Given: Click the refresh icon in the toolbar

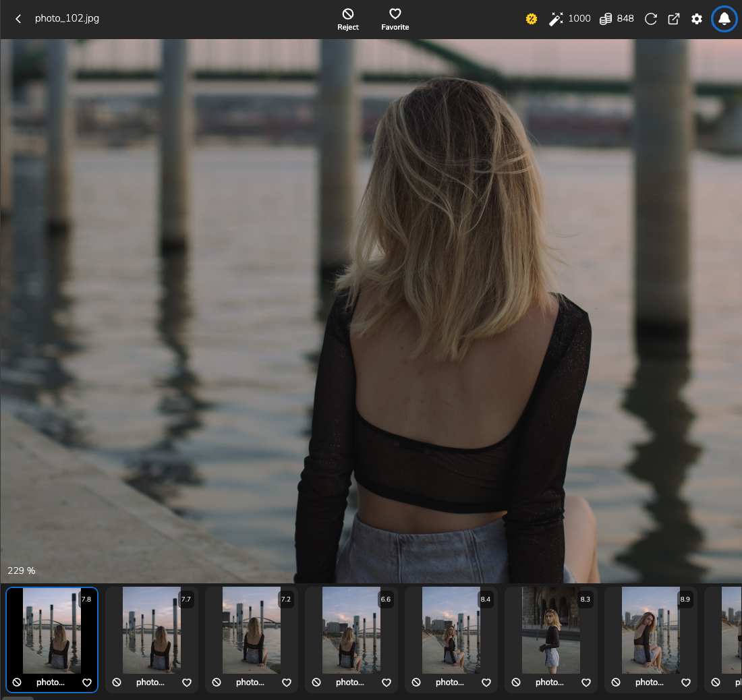Looking at the screenshot, I should (650, 19).
